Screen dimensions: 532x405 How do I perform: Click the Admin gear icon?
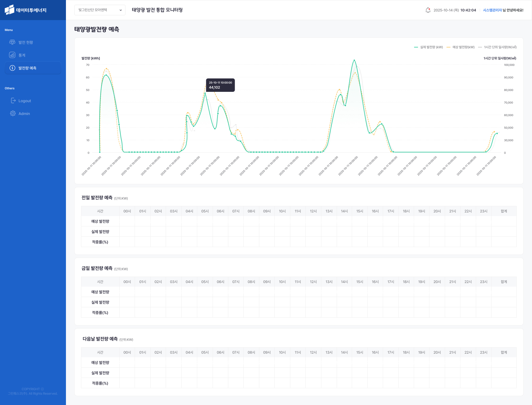[x=13, y=113]
